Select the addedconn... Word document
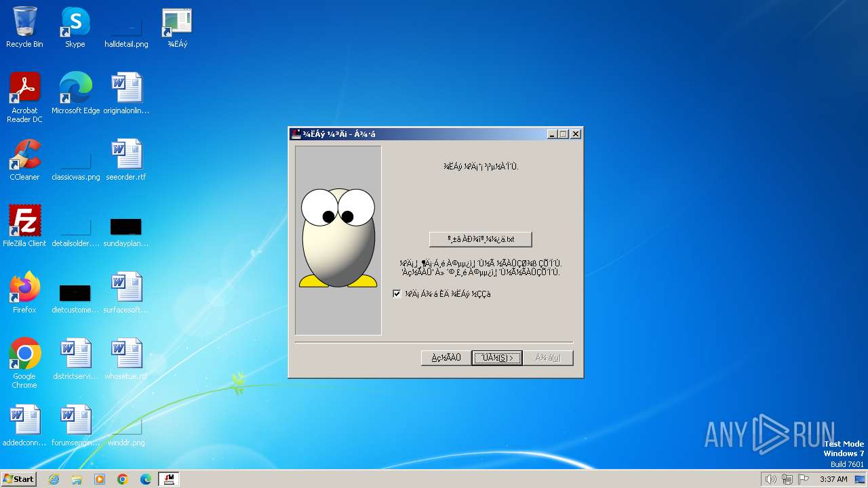This screenshot has height=488, width=868. click(x=24, y=426)
